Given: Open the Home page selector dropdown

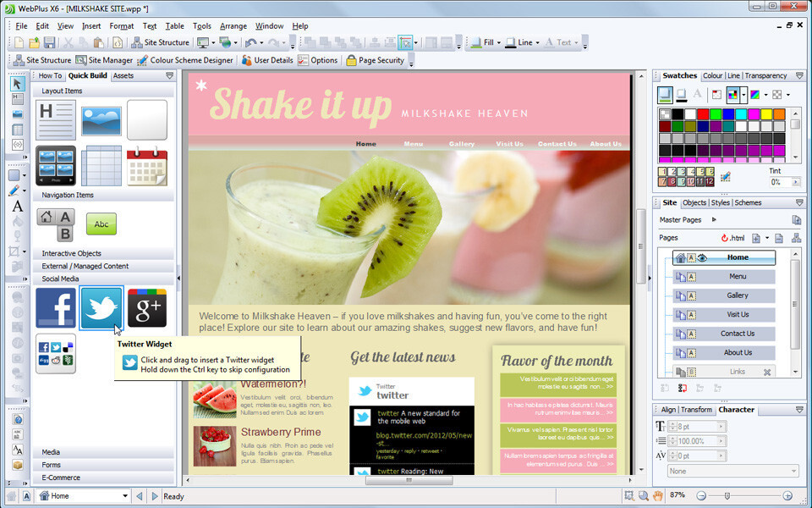Looking at the screenshot, I should [x=125, y=496].
